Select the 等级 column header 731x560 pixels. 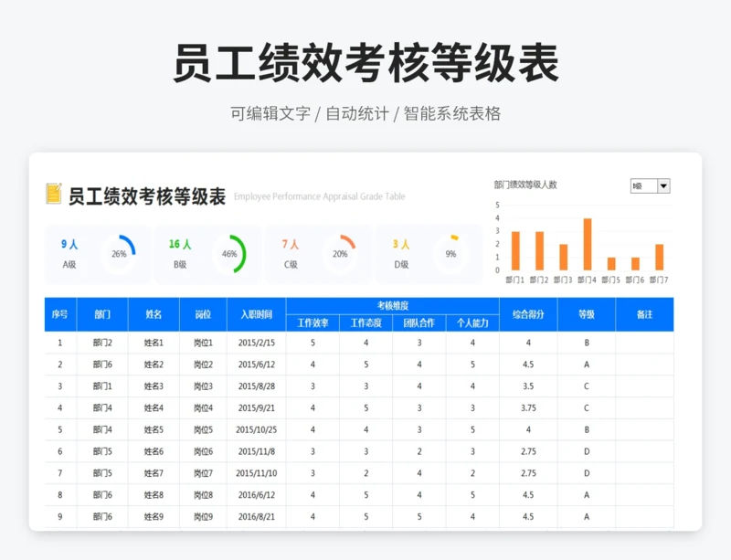tap(587, 314)
